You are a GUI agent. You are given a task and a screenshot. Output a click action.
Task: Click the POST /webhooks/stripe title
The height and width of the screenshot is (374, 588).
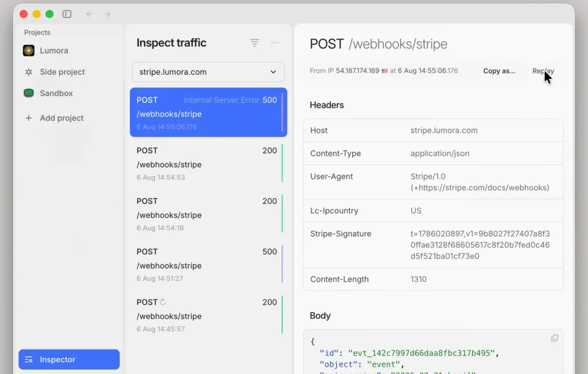[379, 44]
